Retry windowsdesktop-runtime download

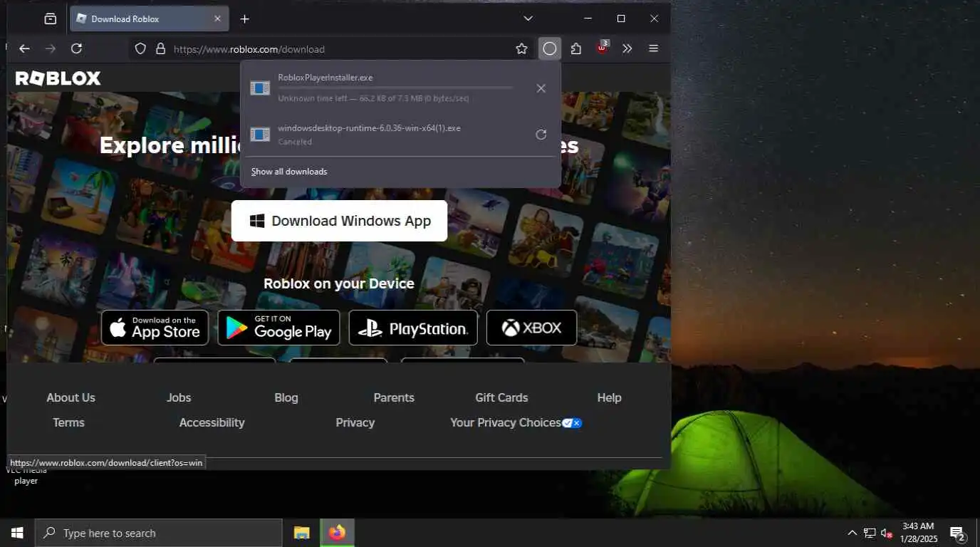point(541,135)
